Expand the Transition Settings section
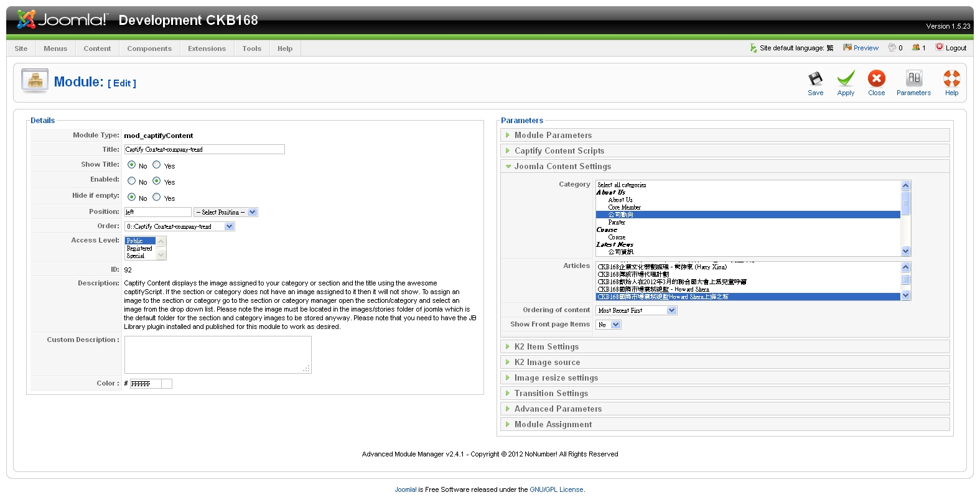Image resolution: width=980 pixels, height=500 pixels. 725,393
